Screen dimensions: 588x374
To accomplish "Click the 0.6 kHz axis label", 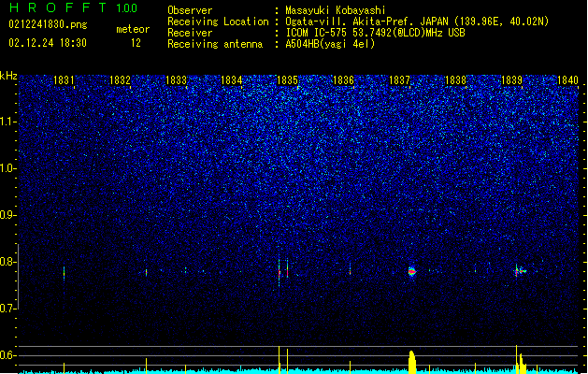I will 8,355.
